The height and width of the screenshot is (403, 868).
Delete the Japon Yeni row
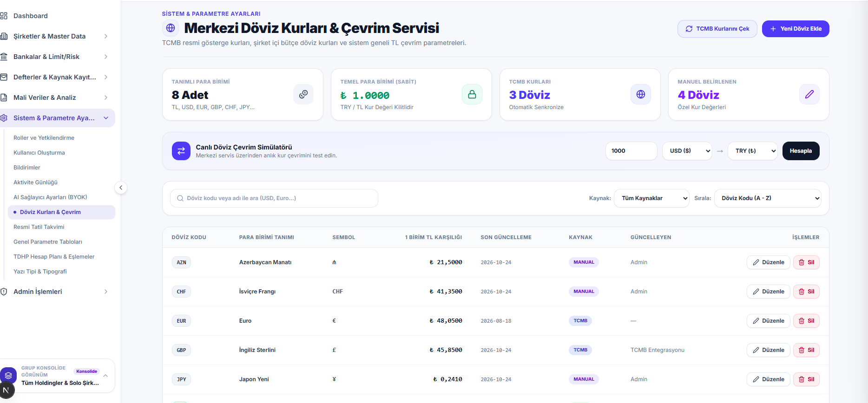806,379
